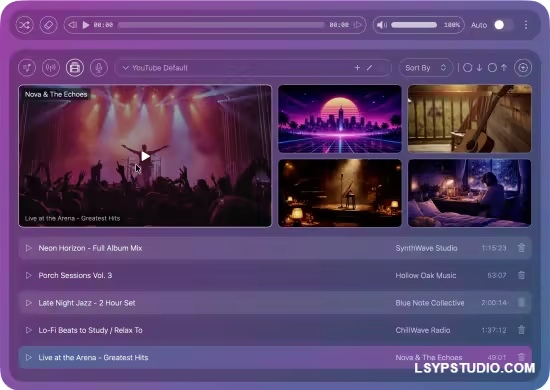This screenshot has width=550, height=390.
Task: Delete Lo-Fi Beats track with trash icon
Action: [521, 330]
